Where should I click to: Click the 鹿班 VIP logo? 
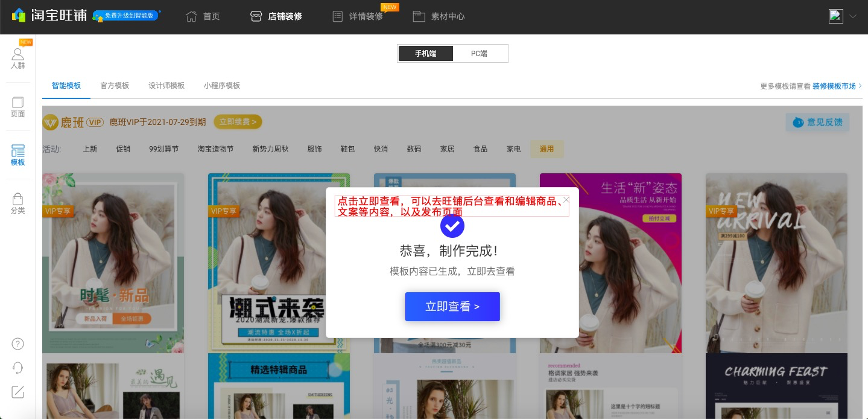(73, 122)
